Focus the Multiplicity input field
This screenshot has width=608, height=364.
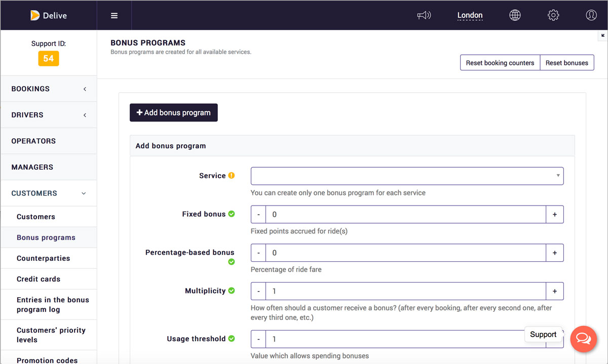[x=406, y=291]
